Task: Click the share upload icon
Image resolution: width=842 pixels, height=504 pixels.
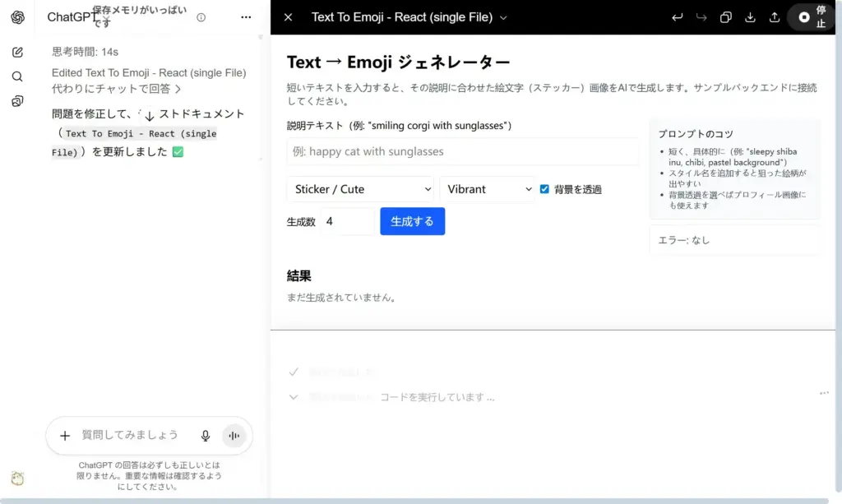Action: coord(775,17)
